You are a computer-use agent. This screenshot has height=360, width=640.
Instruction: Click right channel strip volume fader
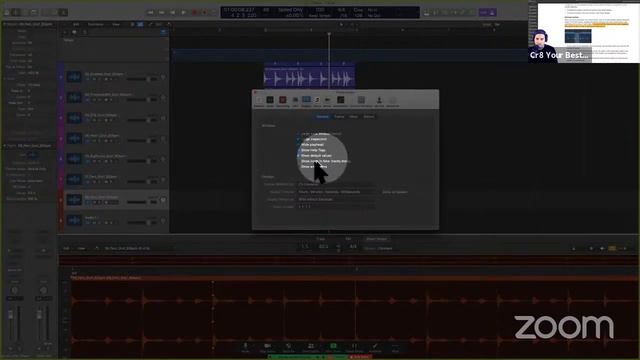click(39, 316)
